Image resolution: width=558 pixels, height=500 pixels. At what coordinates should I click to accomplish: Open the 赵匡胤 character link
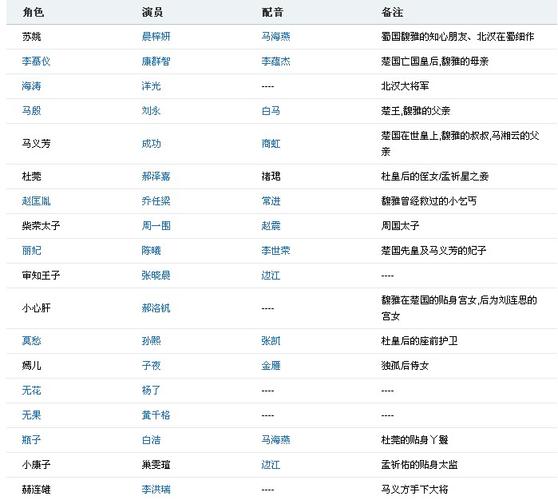point(36,201)
